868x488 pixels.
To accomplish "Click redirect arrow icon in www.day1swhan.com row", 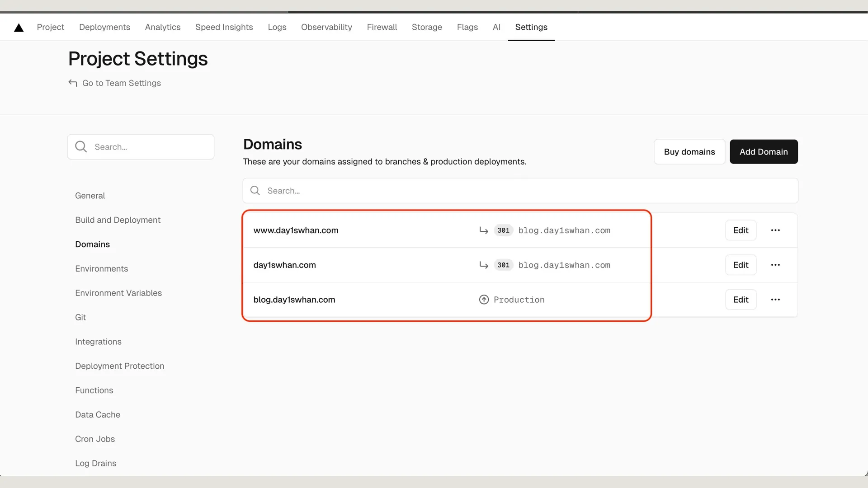I will coord(484,230).
